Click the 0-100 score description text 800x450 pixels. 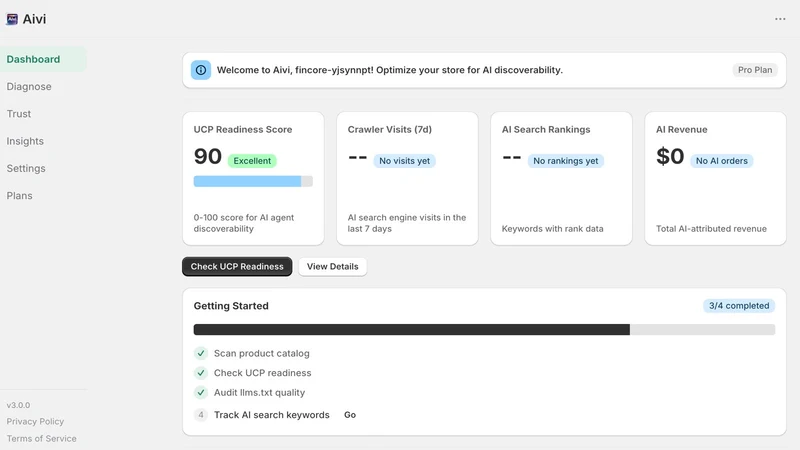click(244, 223)
